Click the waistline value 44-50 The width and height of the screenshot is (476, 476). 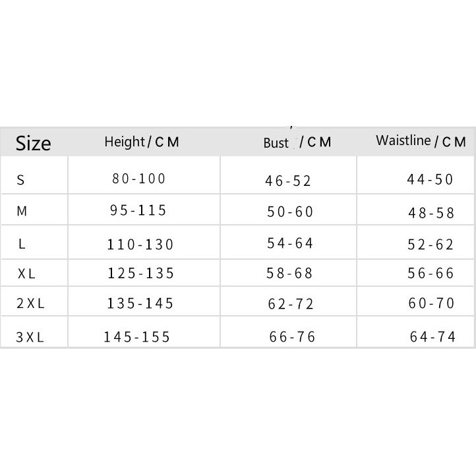click(431, 179)
